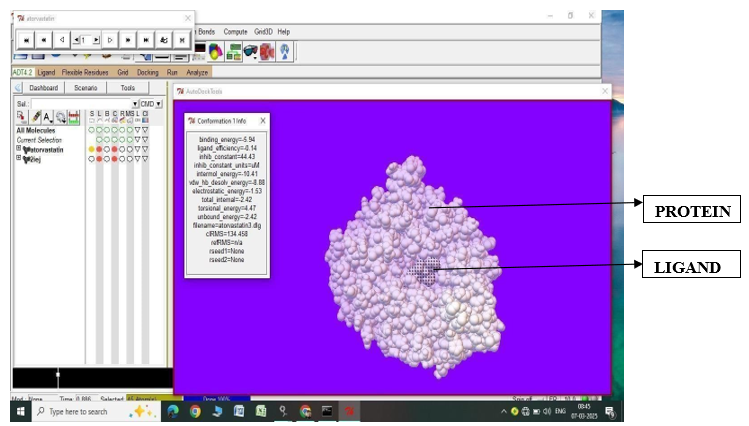749x426 pixels.
Task: Toggle atorvastatin select circle in S column
Action: [x=92, y=149]
